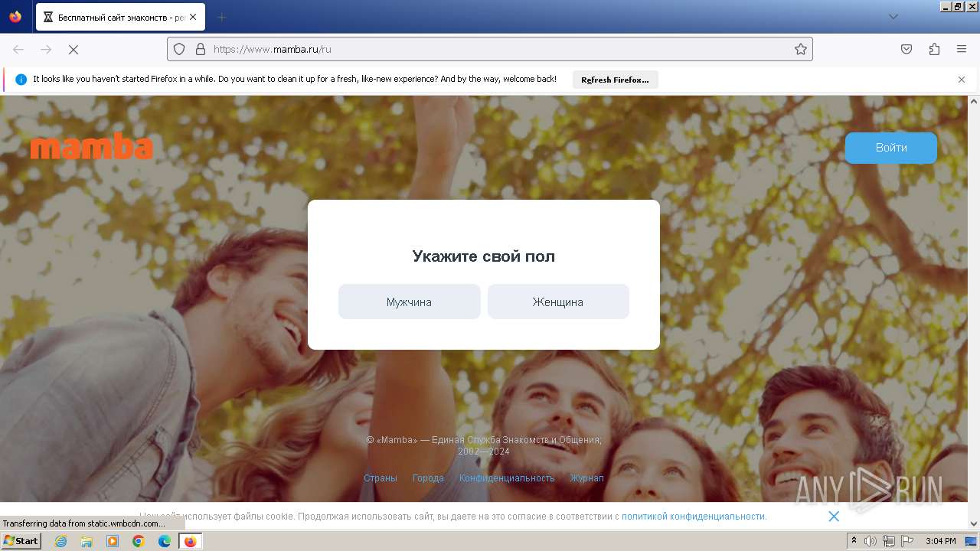
Task: Click scrollbar down arrow
Action: click(974, 524)
